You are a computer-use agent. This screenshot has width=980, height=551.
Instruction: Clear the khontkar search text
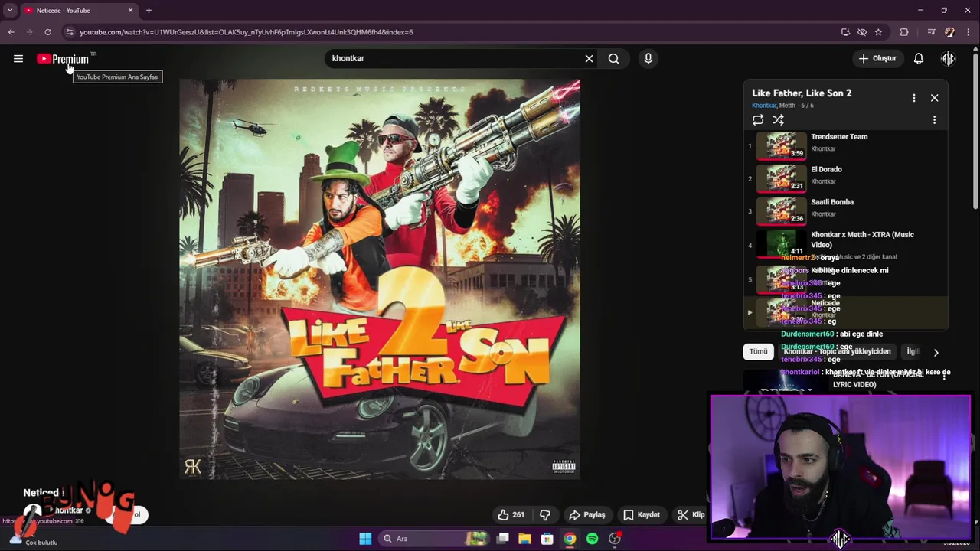point(589,58)
